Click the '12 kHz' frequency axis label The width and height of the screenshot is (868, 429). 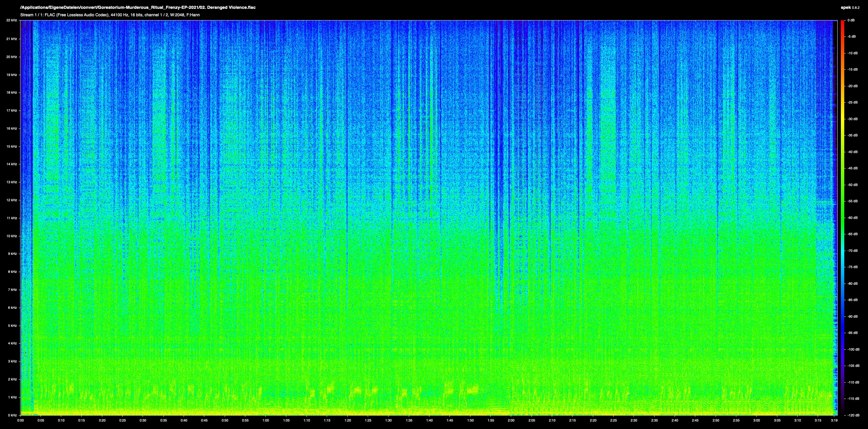click(12, 200)
